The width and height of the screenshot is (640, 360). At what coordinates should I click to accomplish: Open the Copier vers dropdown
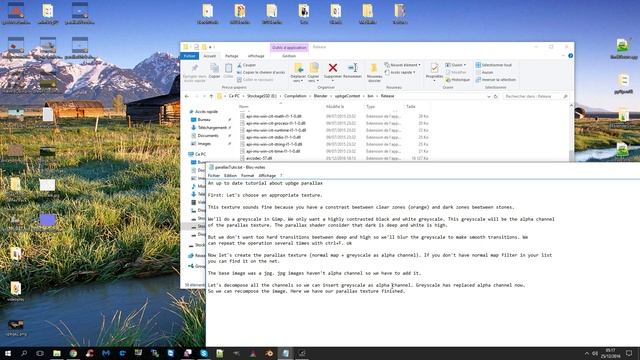tap(313, 81)
